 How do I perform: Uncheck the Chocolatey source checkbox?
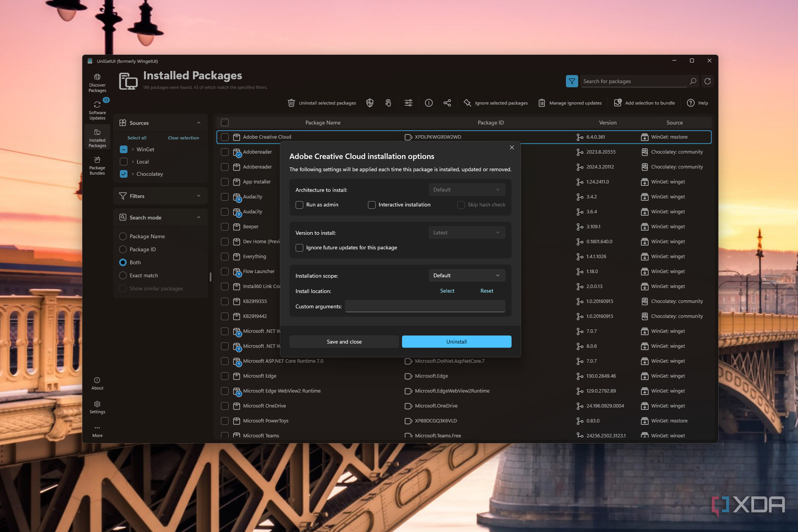coord(124,174)
